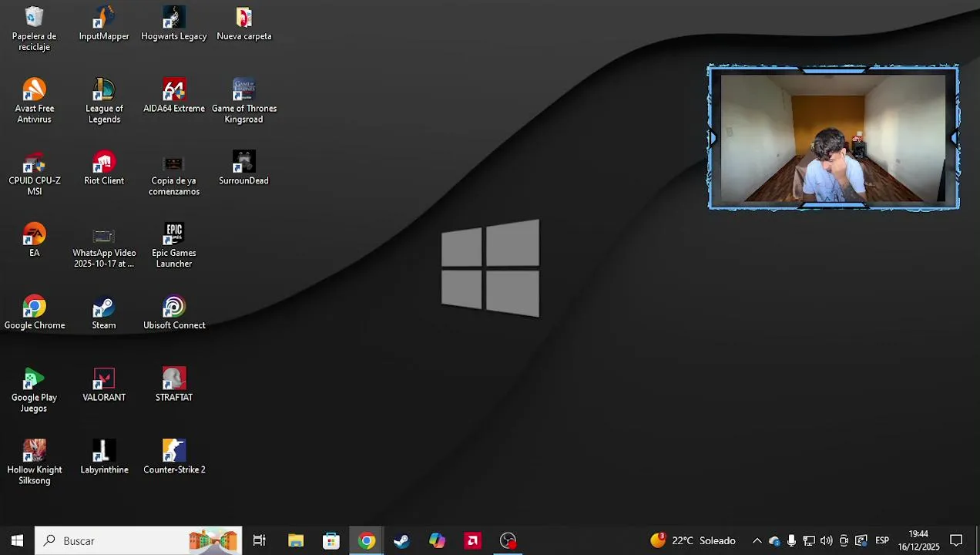Click the display tray icon before ESP
980x555 pixels.
click(x=861, y=540)
